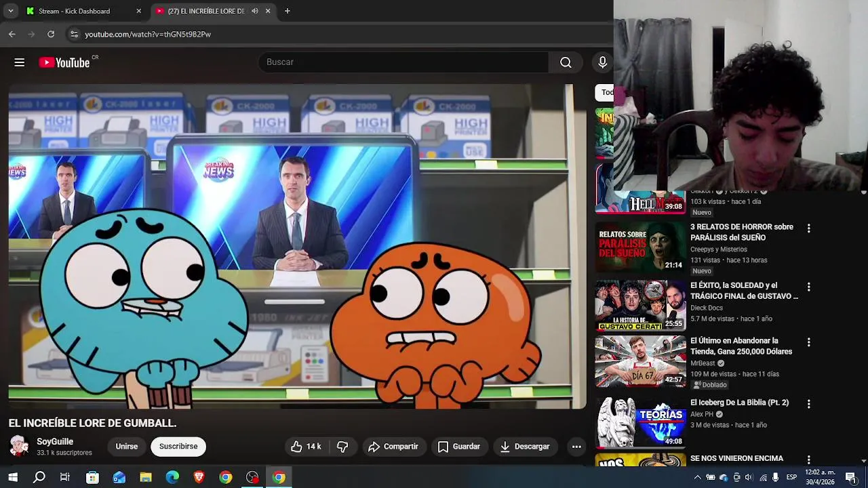Expand the tab search dropdown arrow
Image resolution: width=868 pixels, height=488 pixels.
pyautogui.click(x=10, y=11)
